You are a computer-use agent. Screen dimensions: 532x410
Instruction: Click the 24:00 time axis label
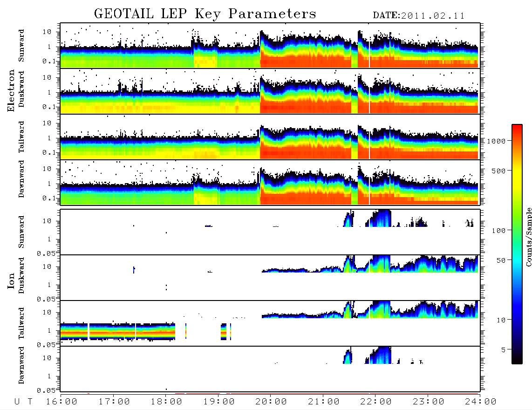(481, 402)
